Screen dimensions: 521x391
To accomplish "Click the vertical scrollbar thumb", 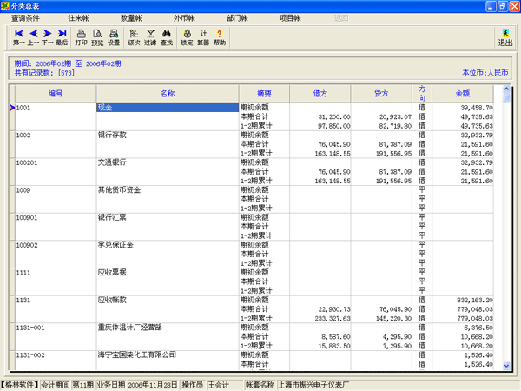I will click(x=507, y=97).
